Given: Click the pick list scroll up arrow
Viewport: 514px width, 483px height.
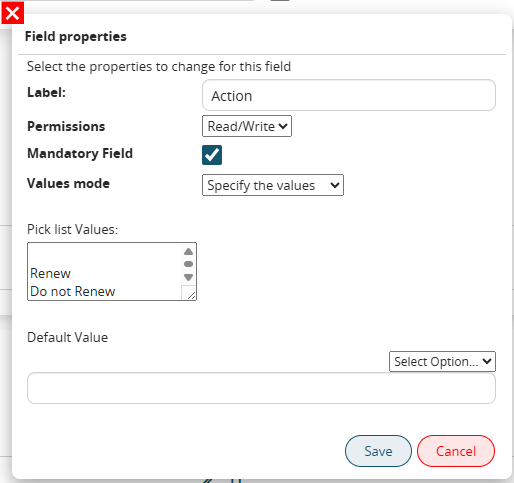Looking at the screenshot, I should [188, 251].
